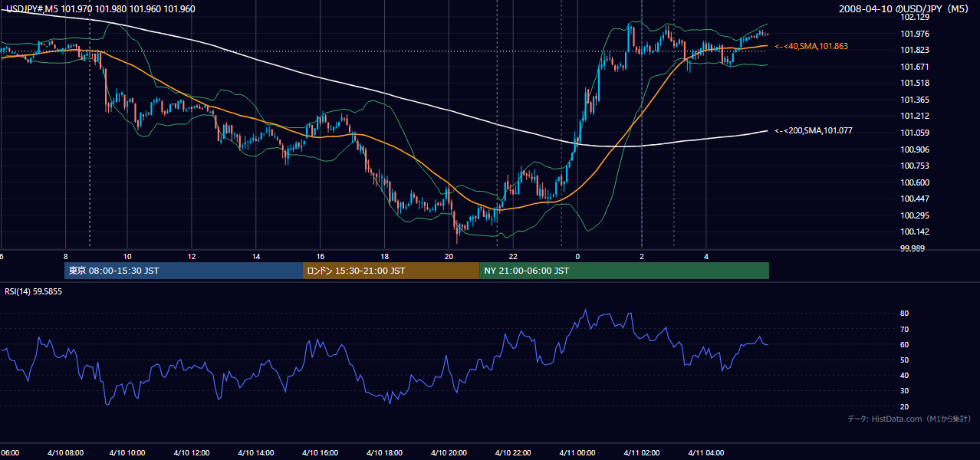Click the 4/11 00:00 bottom time label
980x460 pixels.
[577, 452]
